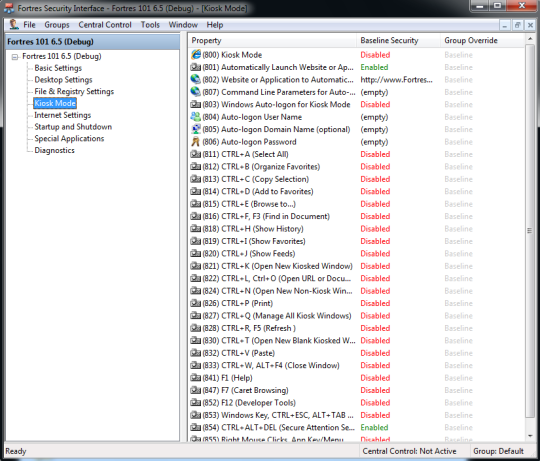540x461 pixels.
Task: Select File & Registry Settings in the tree
Action: point(74,91)
